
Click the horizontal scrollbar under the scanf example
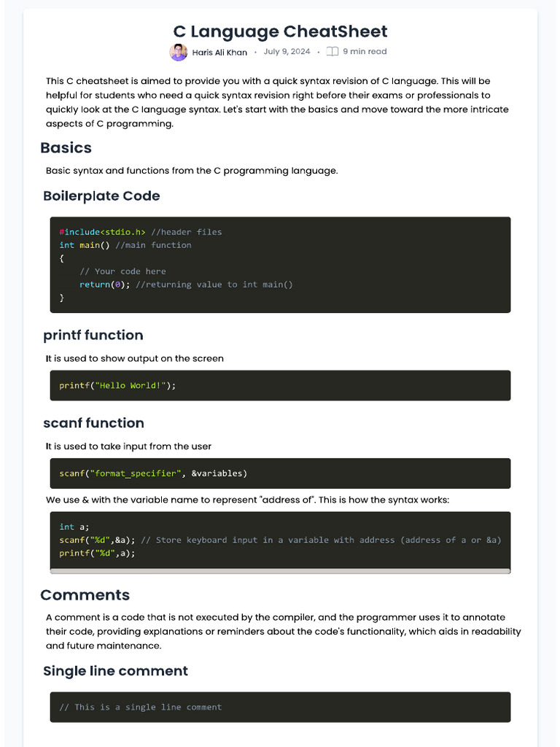click(280, 571)
